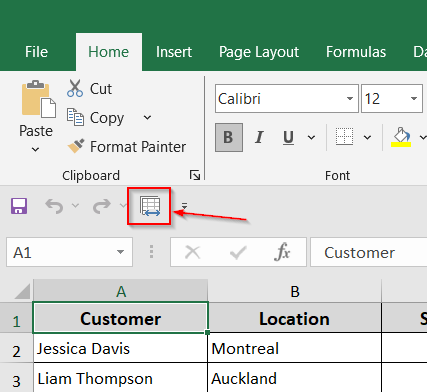Open the Page Layout tab
427x392 pixels.
(x=259, y=52)
